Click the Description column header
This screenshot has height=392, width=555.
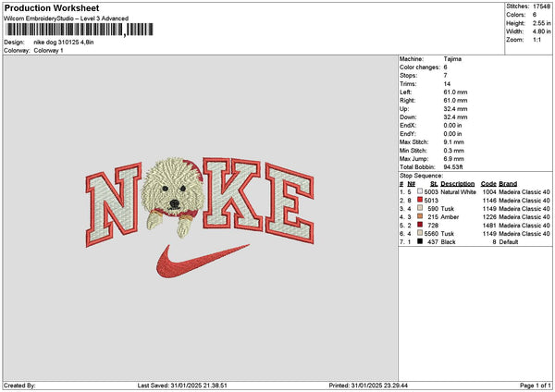click(457, 184)
